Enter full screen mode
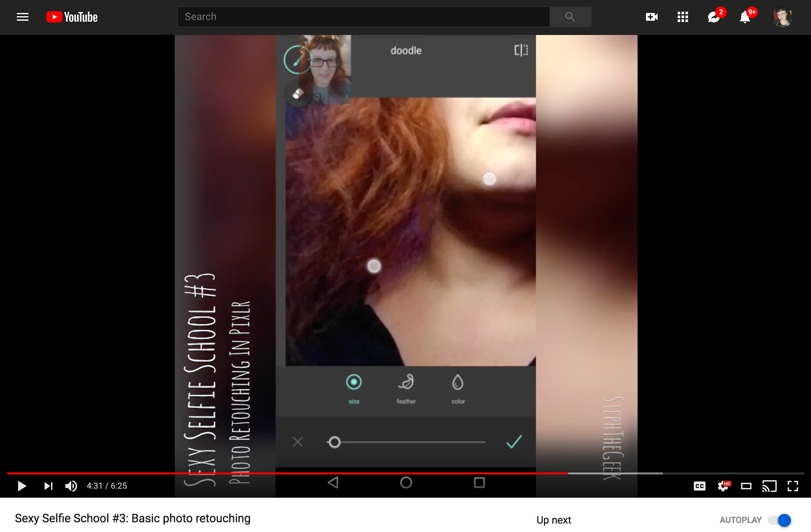811x532 pixels. pyautogui.click(x=793, y=486)
